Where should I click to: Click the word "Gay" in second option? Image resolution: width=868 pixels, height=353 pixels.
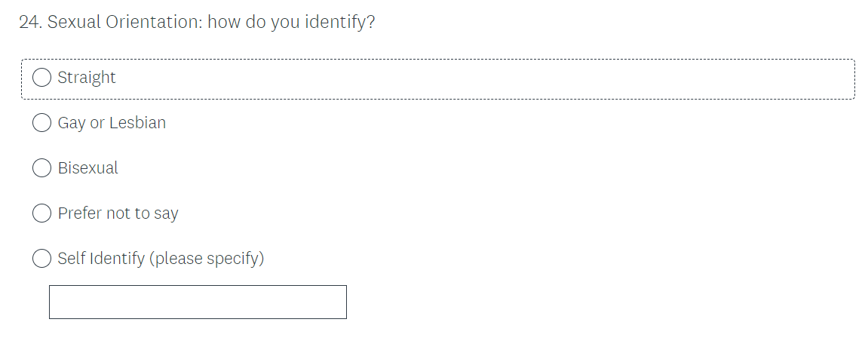coord(72,123)
